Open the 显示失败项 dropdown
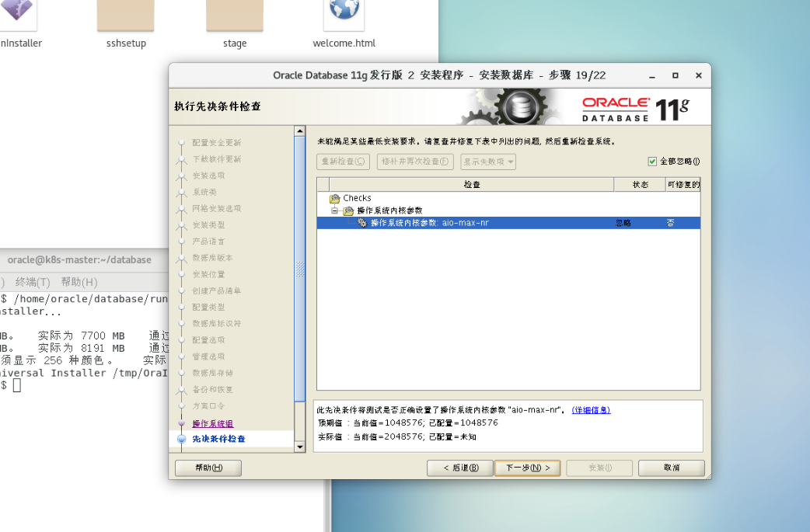This screenshot has width=810, height=532. click(x=488, y=162)
